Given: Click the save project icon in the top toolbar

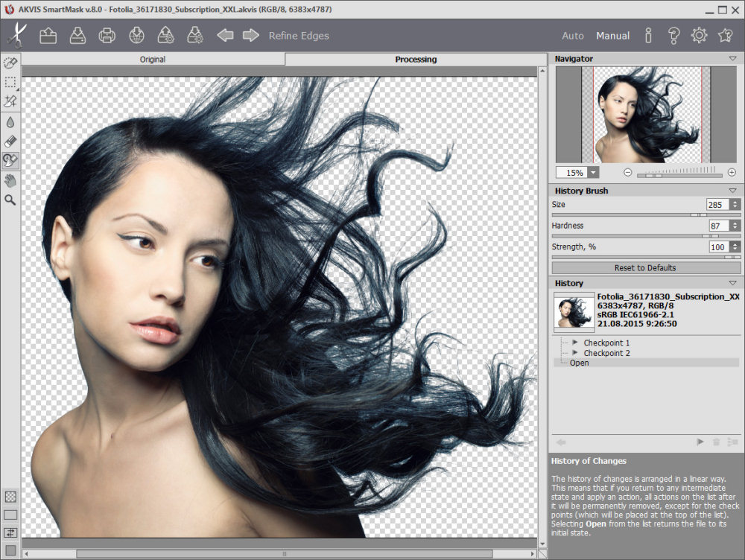Looking at the screenshot, I should [194, 36].
